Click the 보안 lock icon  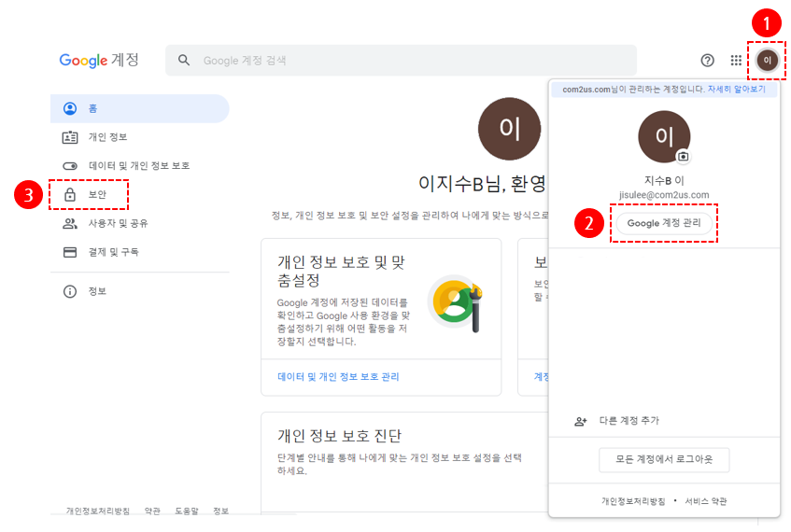pos(70,195)
